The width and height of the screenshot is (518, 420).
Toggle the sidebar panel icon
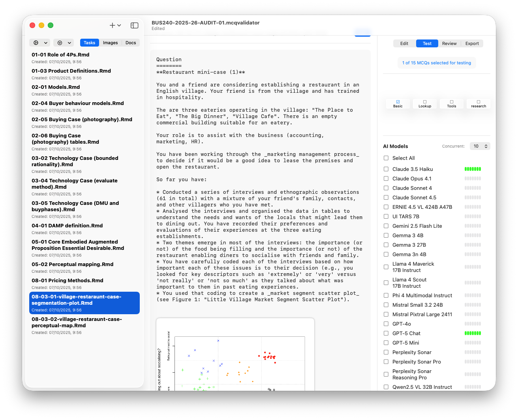pyautogui.click(x=134, y=25)
